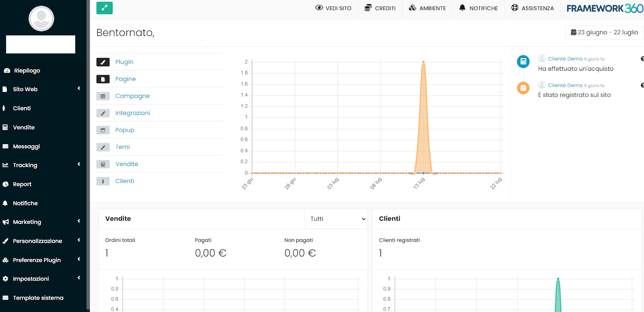Screen dimensions: 644x312
Task: Open Report in the sidebar menu
Action: pyautogui.click(x=22, y=184)
